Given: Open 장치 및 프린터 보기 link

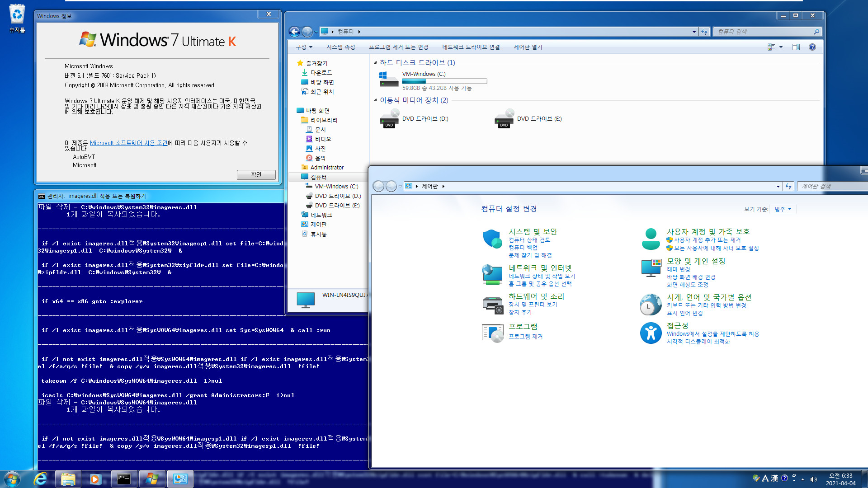Looking at the screenshot, I should coord(533,305).
